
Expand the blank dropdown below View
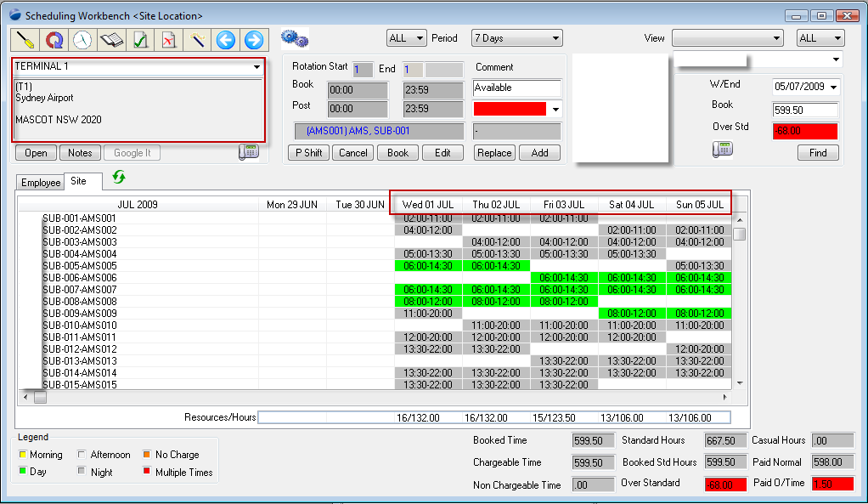coord(836,59)
